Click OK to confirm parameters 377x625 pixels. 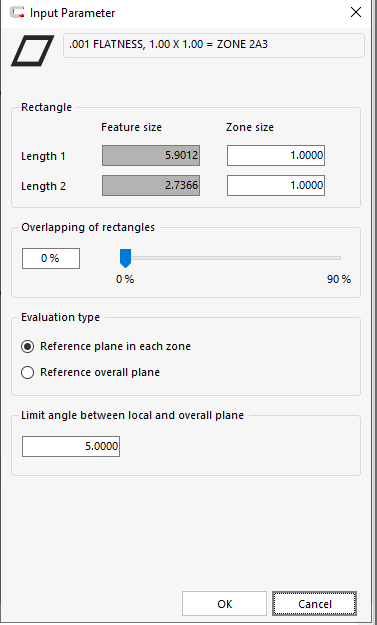pyautogui.click(x=224, y=603)
